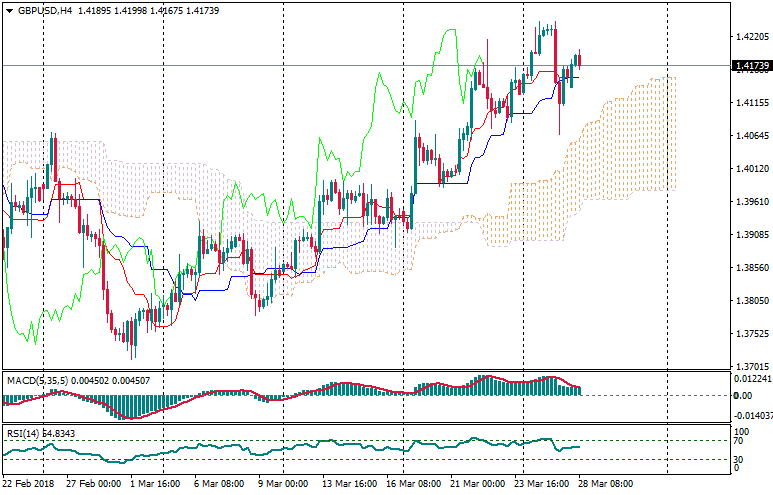Click the current price label 1.41739
The width and height of the screenshot is (773, 495).
[x=750, y=67]
